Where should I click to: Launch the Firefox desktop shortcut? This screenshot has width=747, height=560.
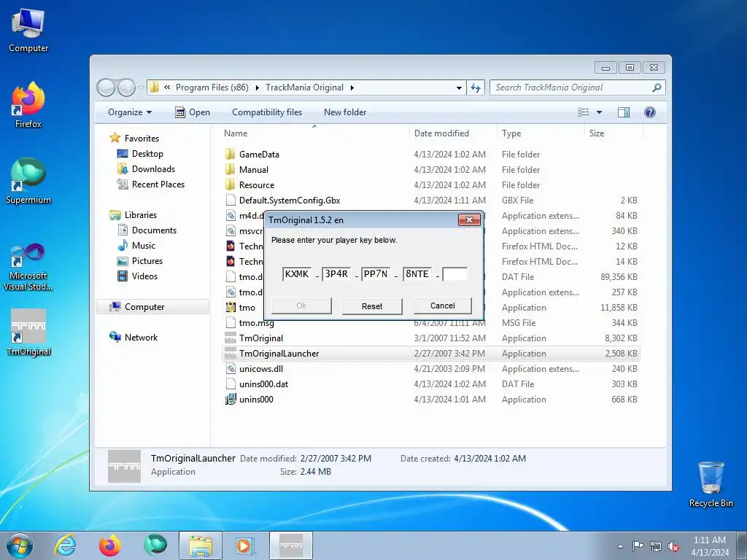(x=28, y=106)
